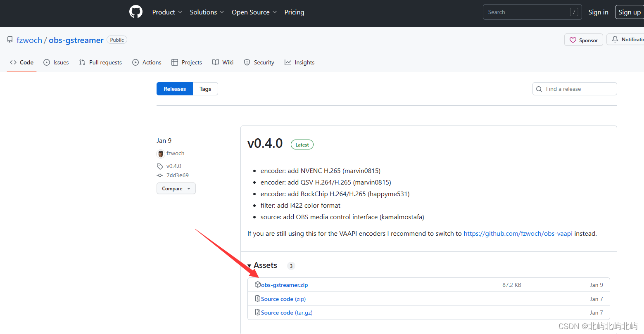Image resolution: width=644 pixels, height=334 pixels.
Task: Open the GitHub logo homepage
Action: click(x=136, y=12)
